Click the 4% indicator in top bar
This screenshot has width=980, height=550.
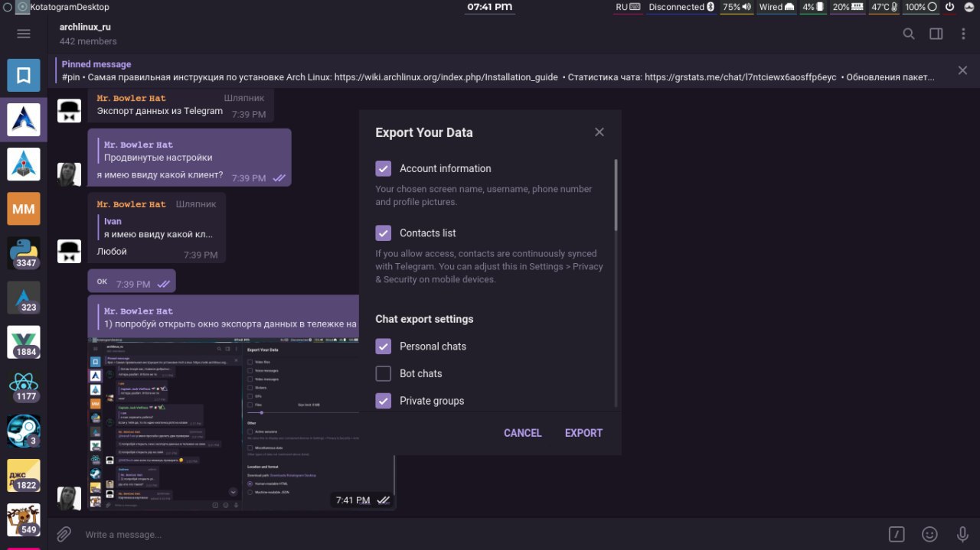click(814, 7)
